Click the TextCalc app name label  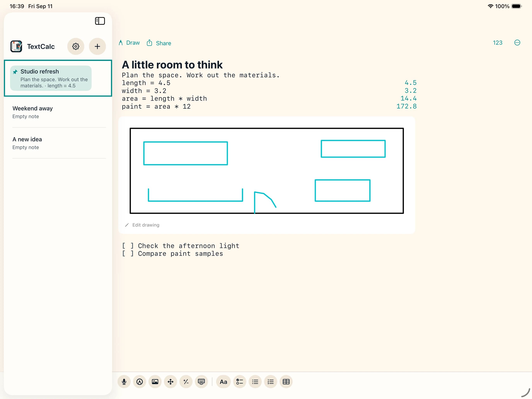tap(41, 46)
